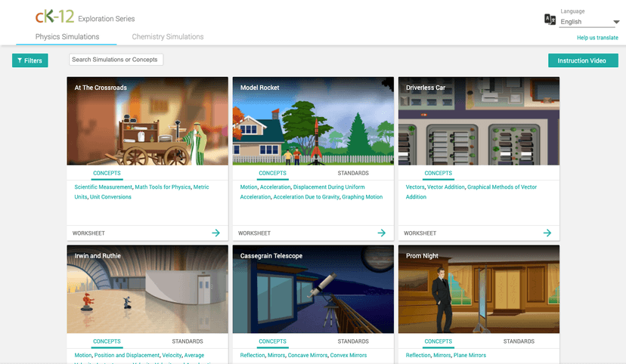
Task: Open the Filters panel
Action: pos(30,60)
